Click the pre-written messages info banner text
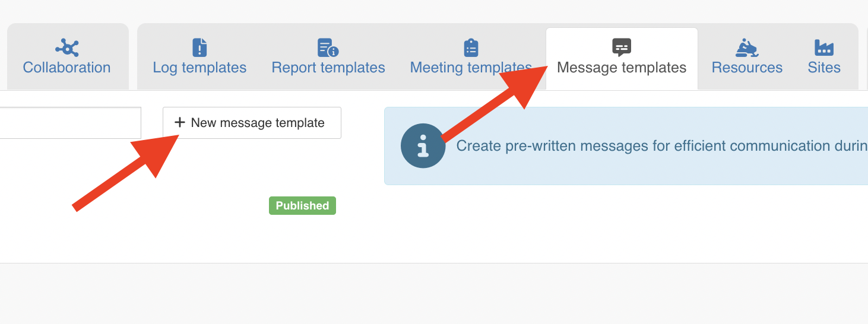 (662, 146)
